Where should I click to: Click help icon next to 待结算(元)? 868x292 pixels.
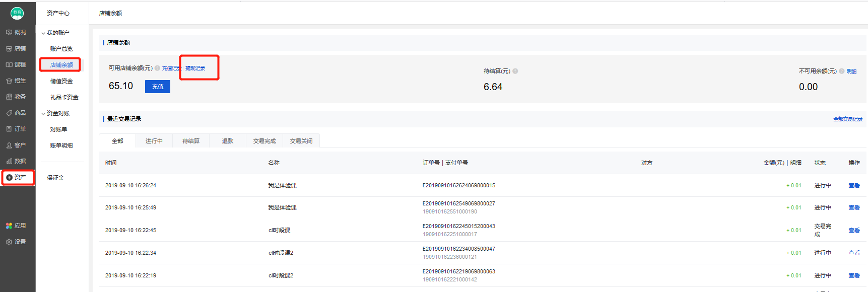click(515, 71)
